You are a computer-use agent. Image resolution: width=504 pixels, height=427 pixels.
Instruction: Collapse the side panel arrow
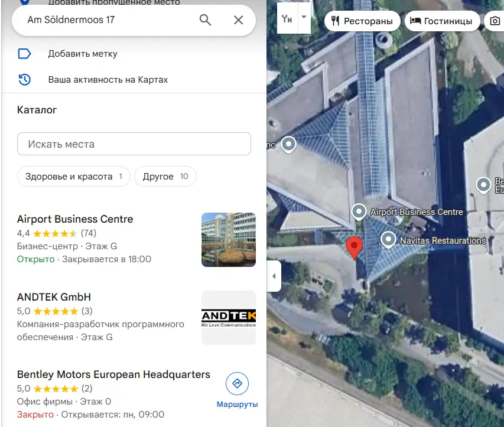[x=274, y=276]
